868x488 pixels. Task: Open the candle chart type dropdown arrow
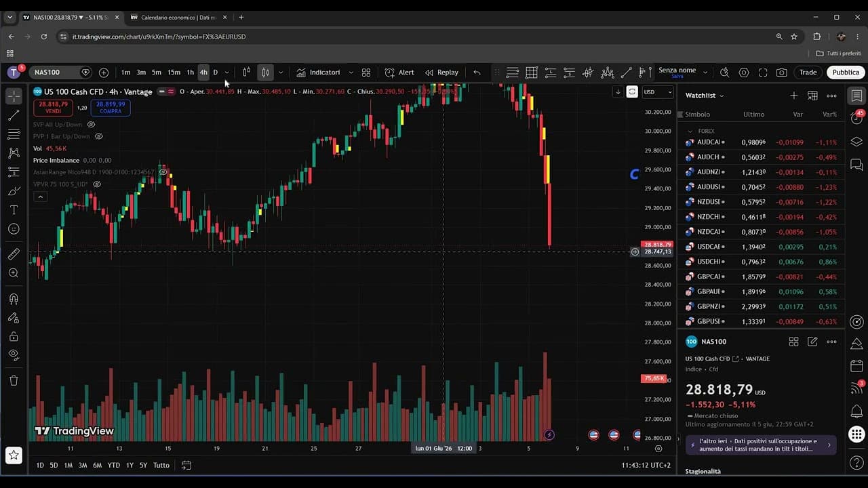(281, 73)
